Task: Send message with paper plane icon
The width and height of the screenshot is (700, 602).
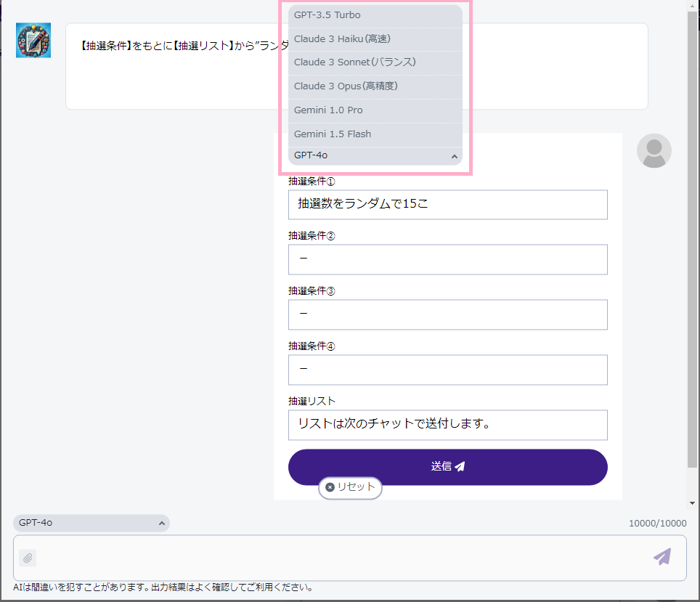Action: pos(662,556)
